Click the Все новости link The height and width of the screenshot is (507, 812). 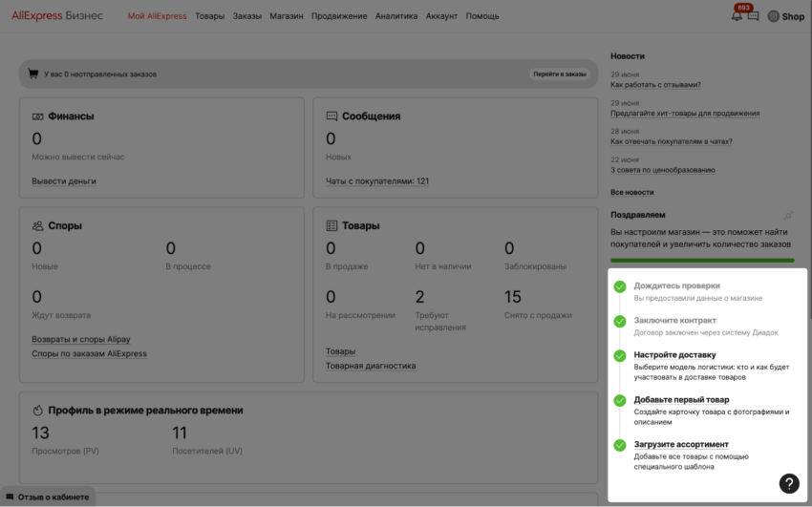pos(631,193)
